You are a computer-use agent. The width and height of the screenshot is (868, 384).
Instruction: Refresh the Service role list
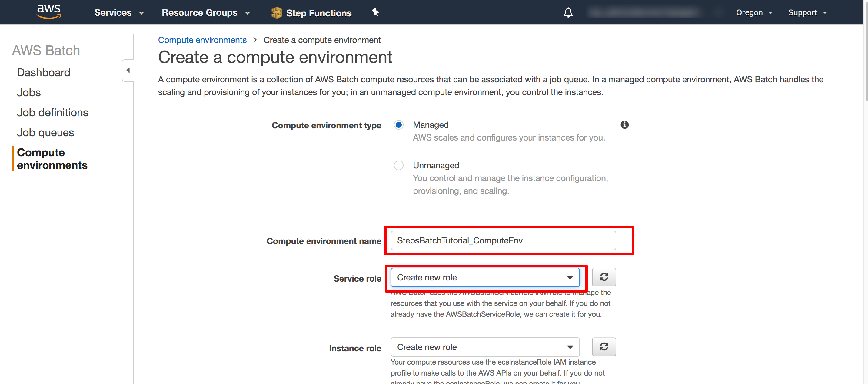coord(604,277)
